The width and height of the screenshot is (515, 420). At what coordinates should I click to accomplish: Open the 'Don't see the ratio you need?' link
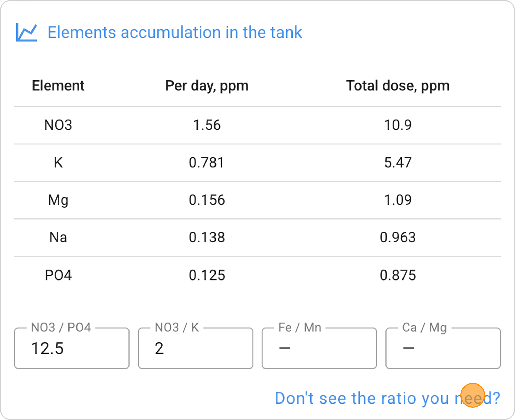tap(387, 398)
